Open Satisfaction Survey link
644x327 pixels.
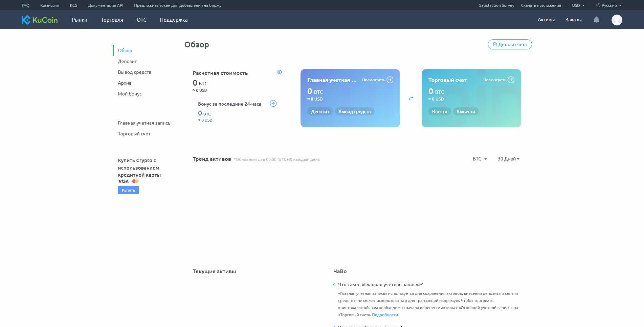pos(496,5)
